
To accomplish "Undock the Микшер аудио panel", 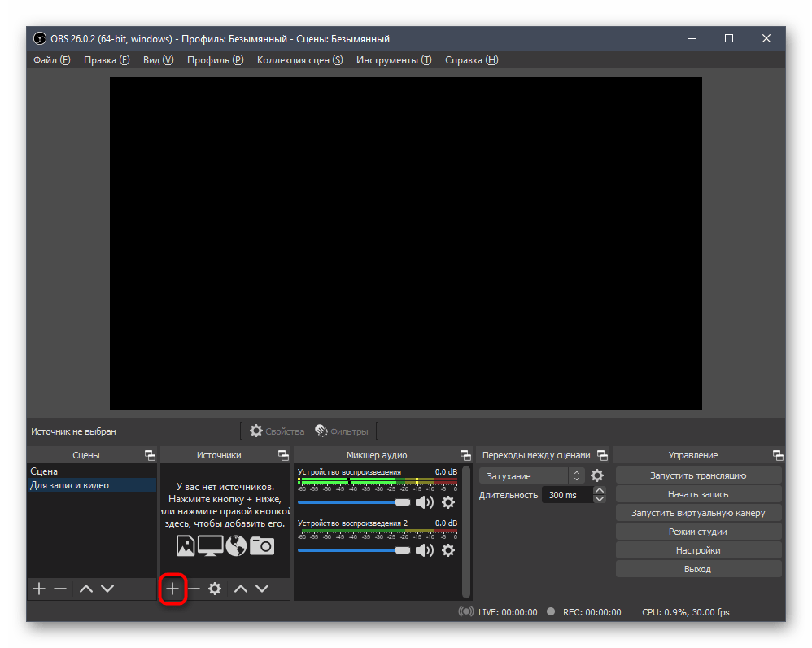I will coord(465,455).
